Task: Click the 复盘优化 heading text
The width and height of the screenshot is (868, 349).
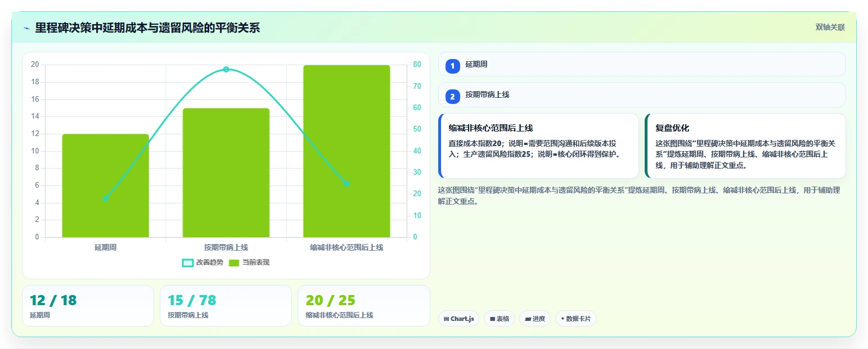Action: click(x=672, y=128)
